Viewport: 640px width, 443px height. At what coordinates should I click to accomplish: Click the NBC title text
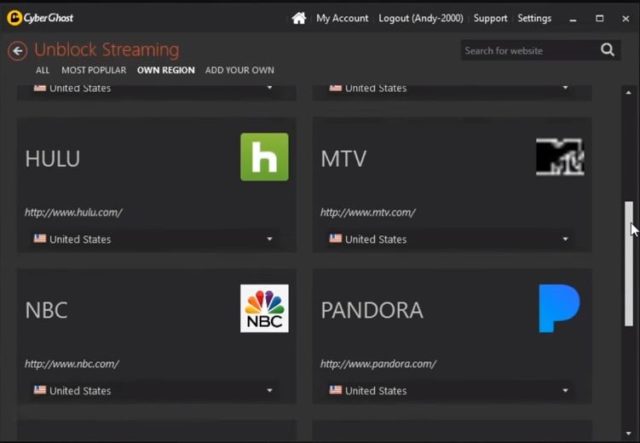pos(46,310)
